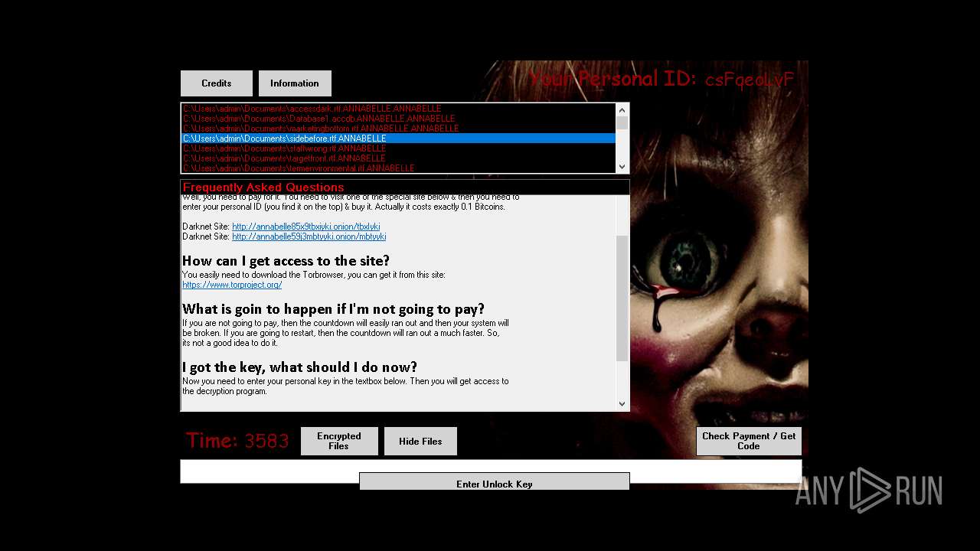The image size is (980, 551).
Task: Click the Enter Unlock Key button
Action: pos(495,481)
